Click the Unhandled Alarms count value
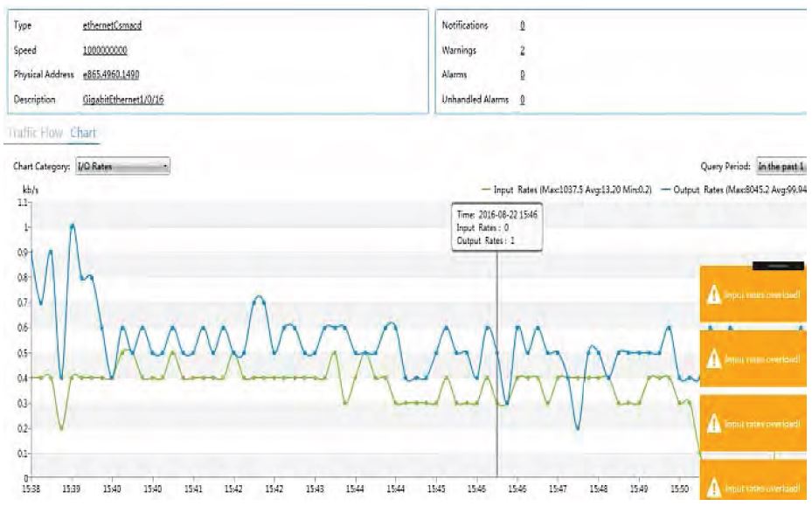 [522, 99]
